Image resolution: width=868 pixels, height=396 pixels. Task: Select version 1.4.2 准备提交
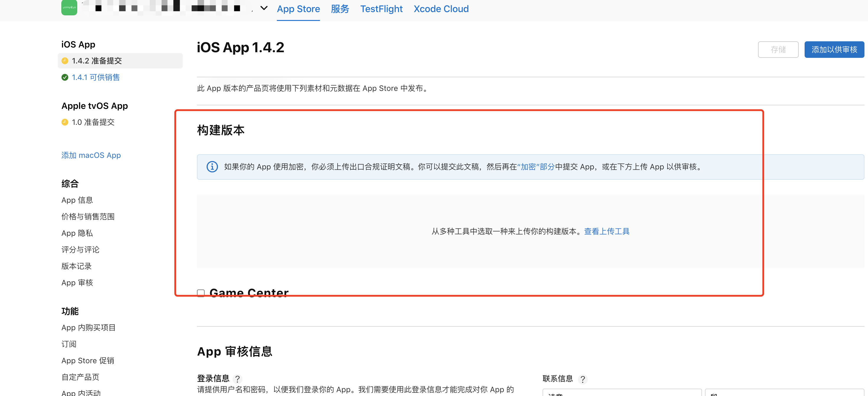click(120, 61)
